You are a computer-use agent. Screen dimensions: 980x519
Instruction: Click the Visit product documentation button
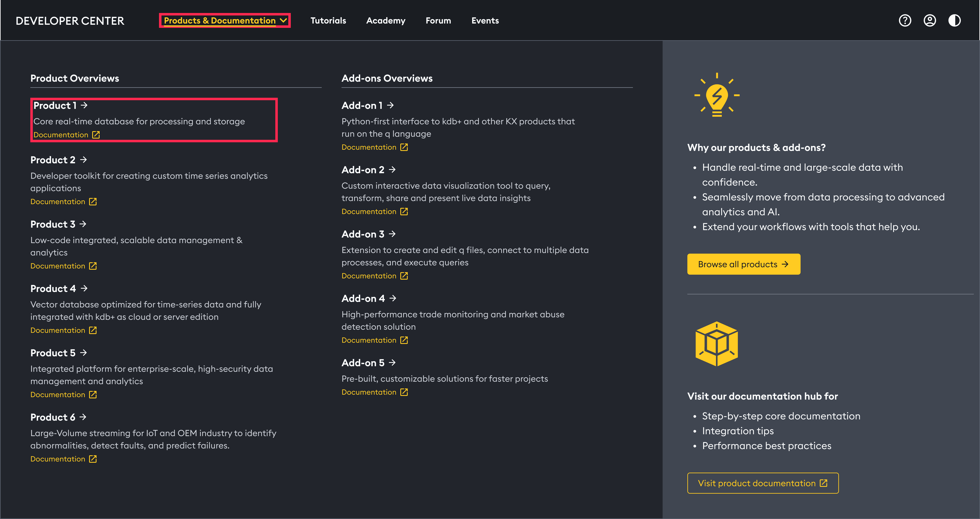(x=762, y=483)
